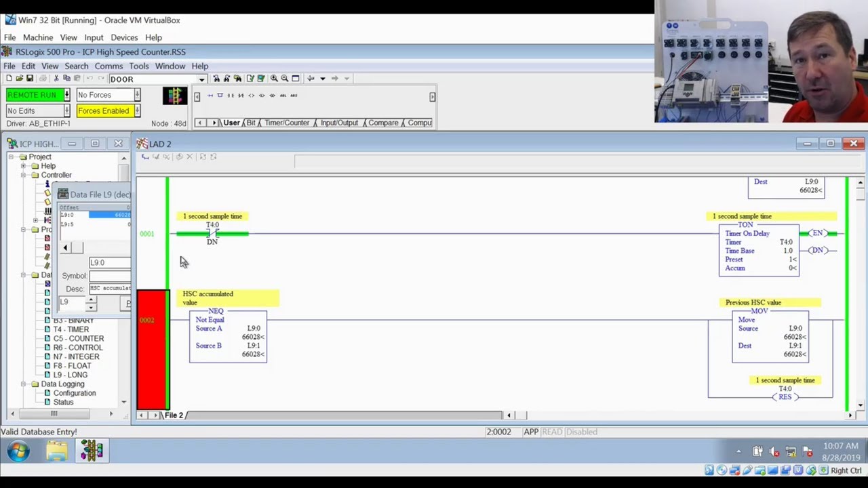
Task: Click the Paste toolbar icon
Action: (77, 79)
